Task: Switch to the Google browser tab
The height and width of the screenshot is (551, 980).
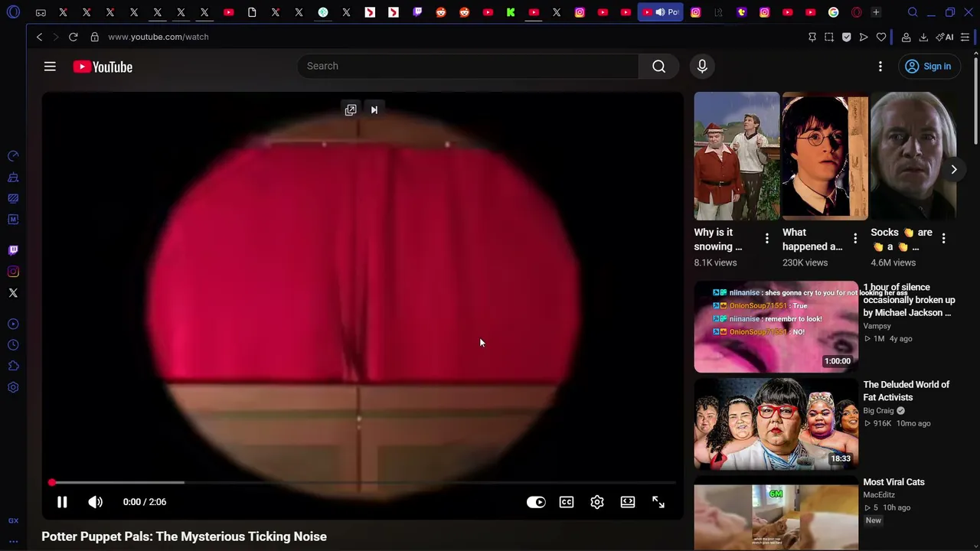Action: (834, 12)
